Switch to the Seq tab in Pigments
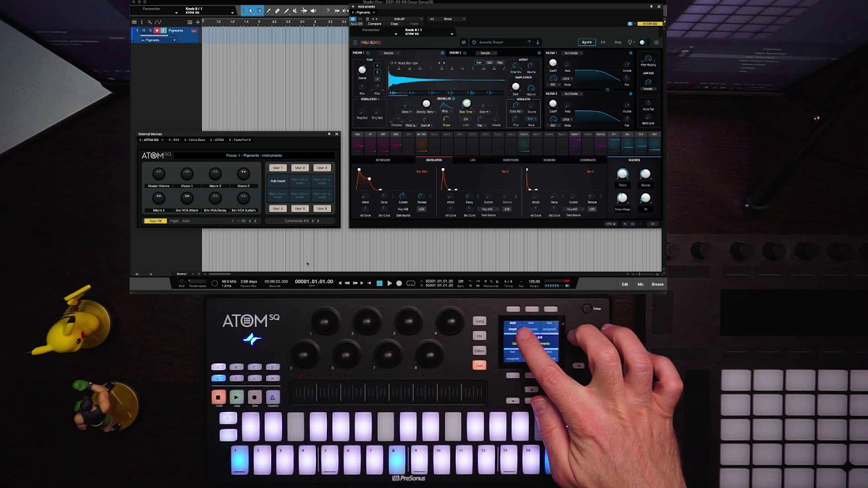 coord(618,43)
